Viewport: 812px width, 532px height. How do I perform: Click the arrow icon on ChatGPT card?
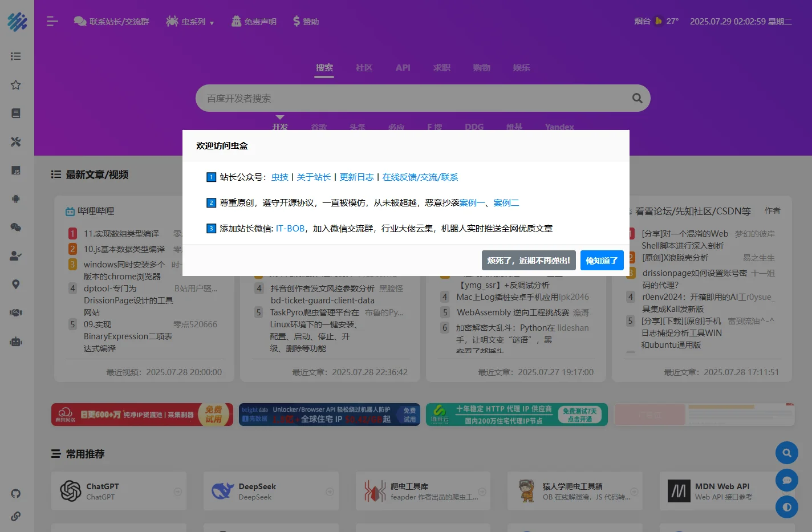(x=178, y=492)
